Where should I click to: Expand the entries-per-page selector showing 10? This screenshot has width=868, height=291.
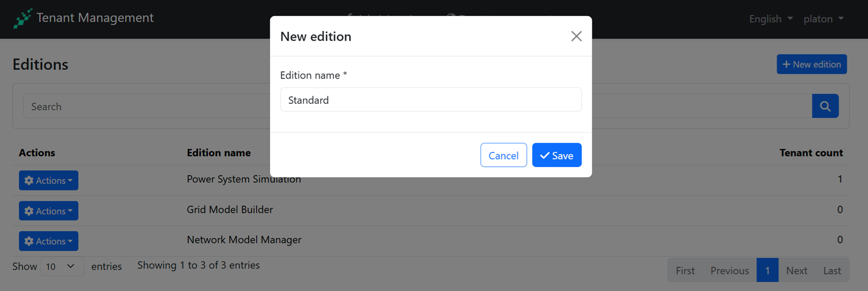pyautogui.click(x=61, y=266)
